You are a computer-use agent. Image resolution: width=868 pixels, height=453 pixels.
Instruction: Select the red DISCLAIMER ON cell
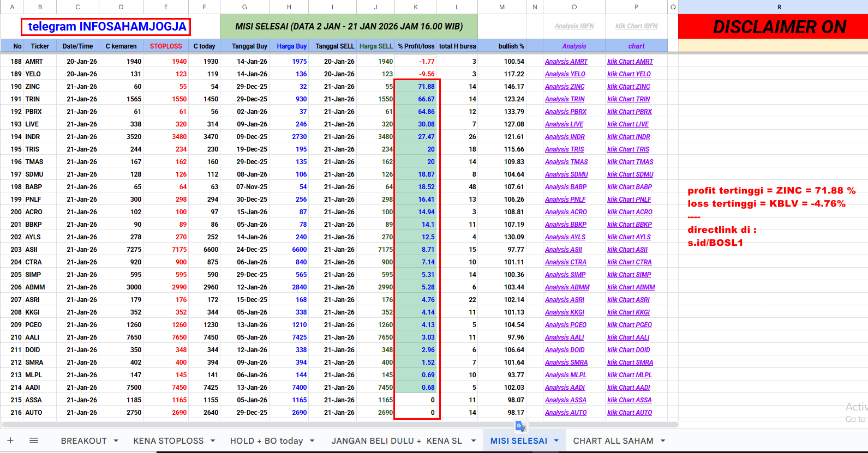tap(779, 27)
